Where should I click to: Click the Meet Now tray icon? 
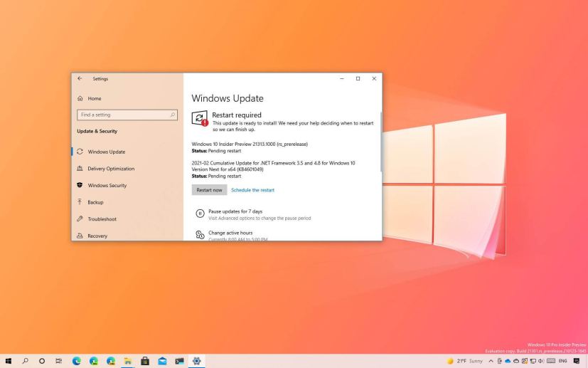coord(500,362)
